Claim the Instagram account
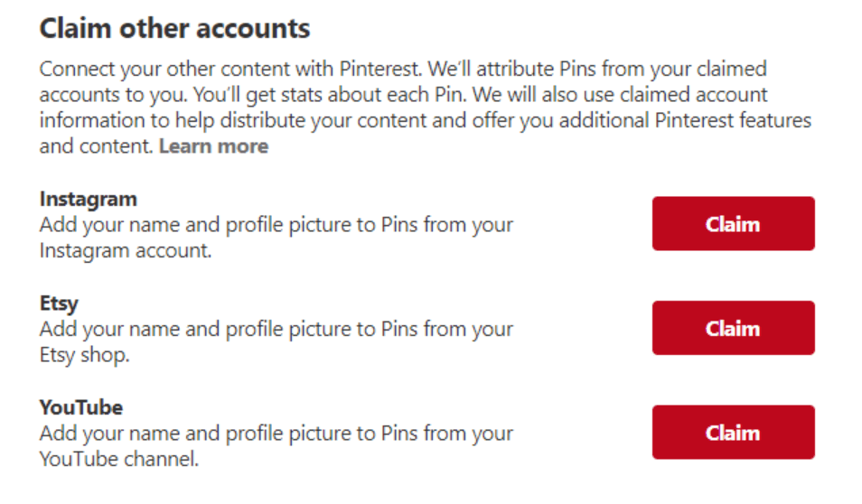 [734, 224]
